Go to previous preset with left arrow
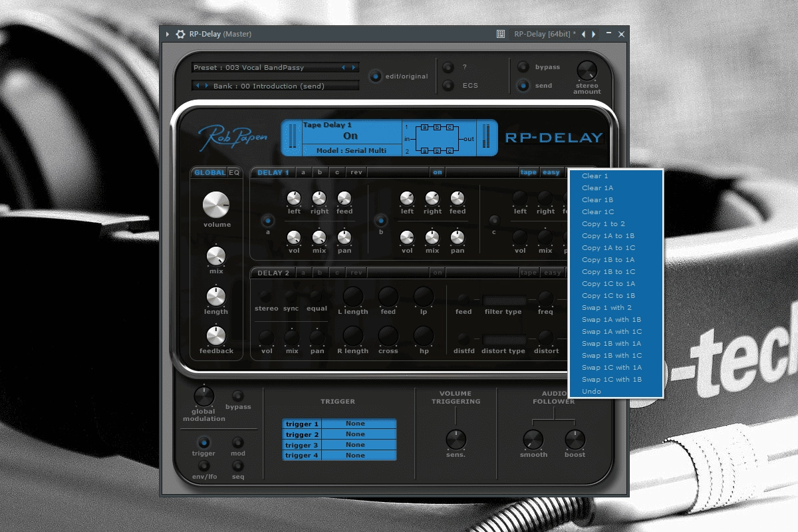Image resolution: width=798 pixels, height=532 pixels. (344, 67)
